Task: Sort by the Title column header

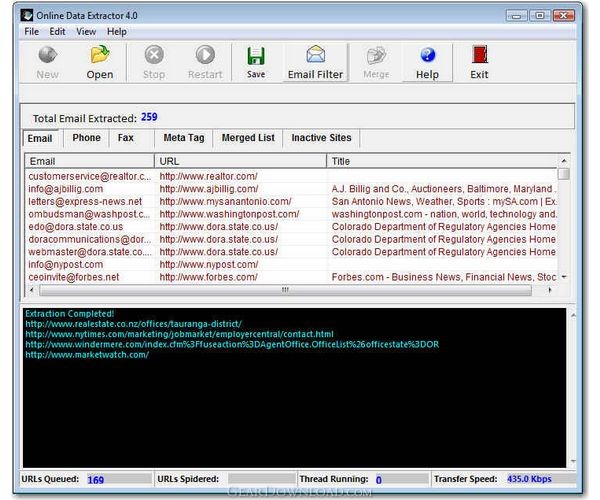Action: coord(442,161)
